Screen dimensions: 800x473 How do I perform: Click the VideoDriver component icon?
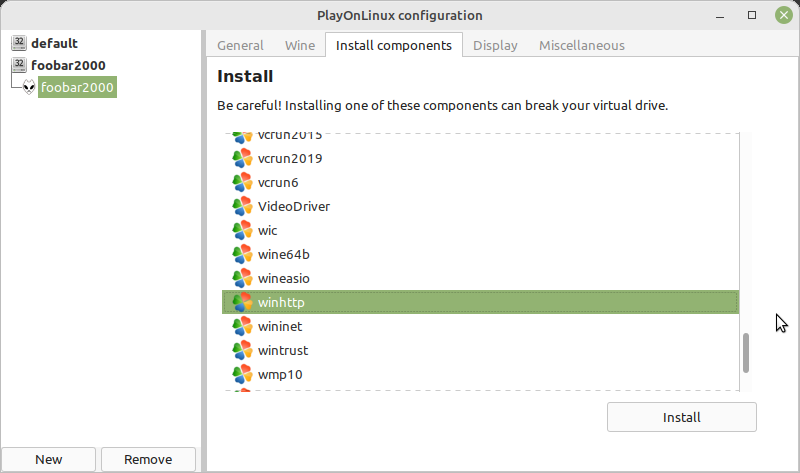242,206
